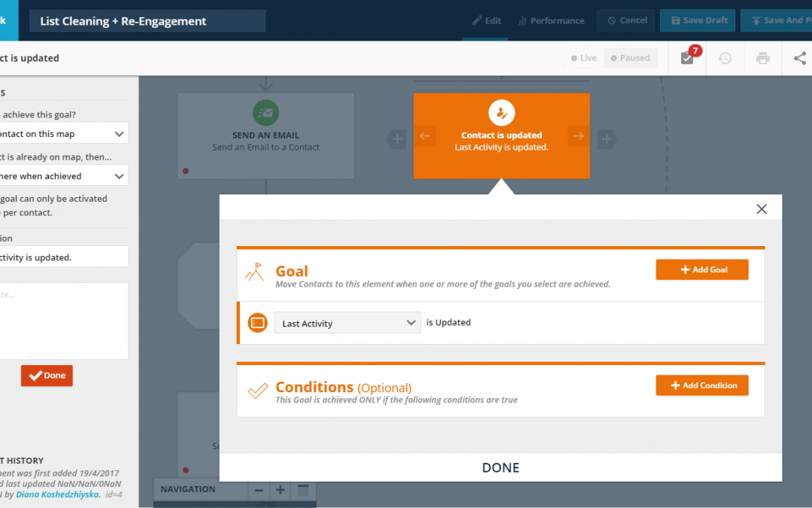Click the print icon in toolbar
This screenshot has height=508, width=812.
(762, 58)
